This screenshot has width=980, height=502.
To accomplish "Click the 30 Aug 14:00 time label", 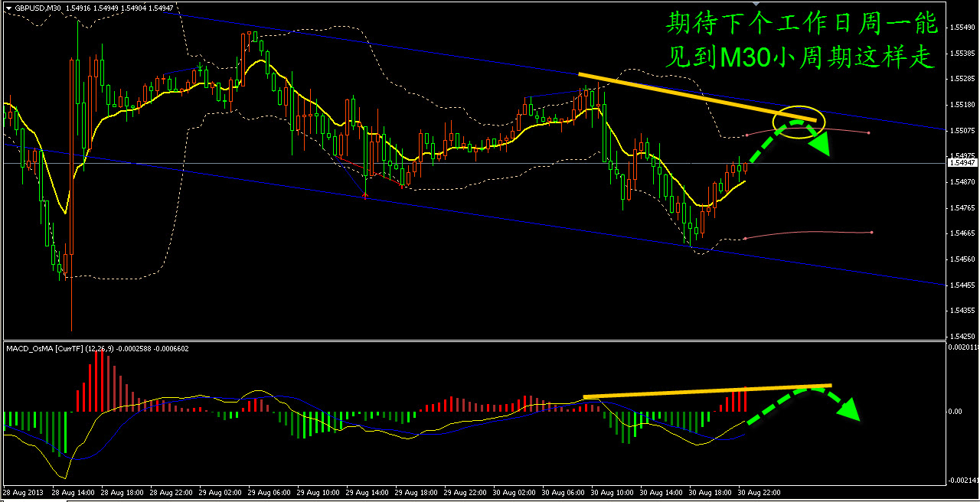I will coord(661,492).
